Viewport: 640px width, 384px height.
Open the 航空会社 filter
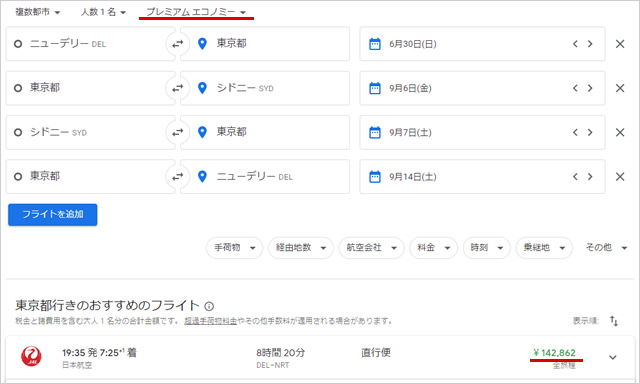[x=371, y=248]
